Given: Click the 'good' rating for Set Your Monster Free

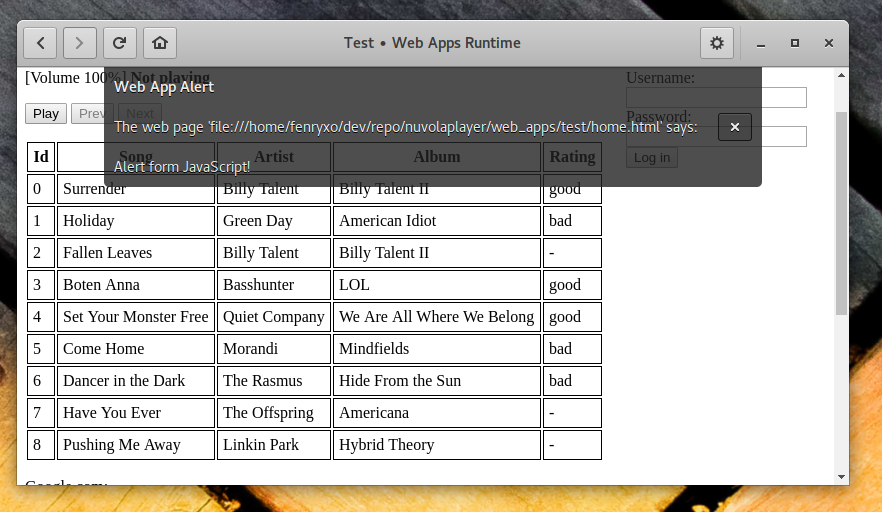Looking at the screenshot, I should (x=572, y=317).
